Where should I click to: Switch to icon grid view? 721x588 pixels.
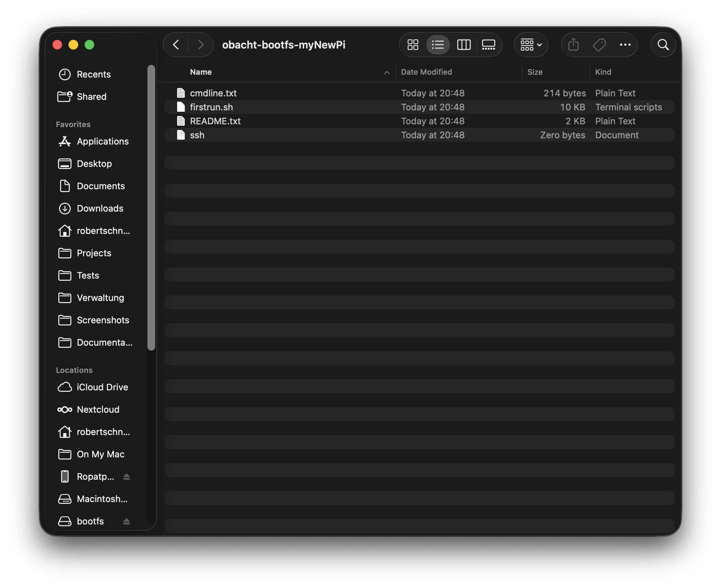pos(413,45)
